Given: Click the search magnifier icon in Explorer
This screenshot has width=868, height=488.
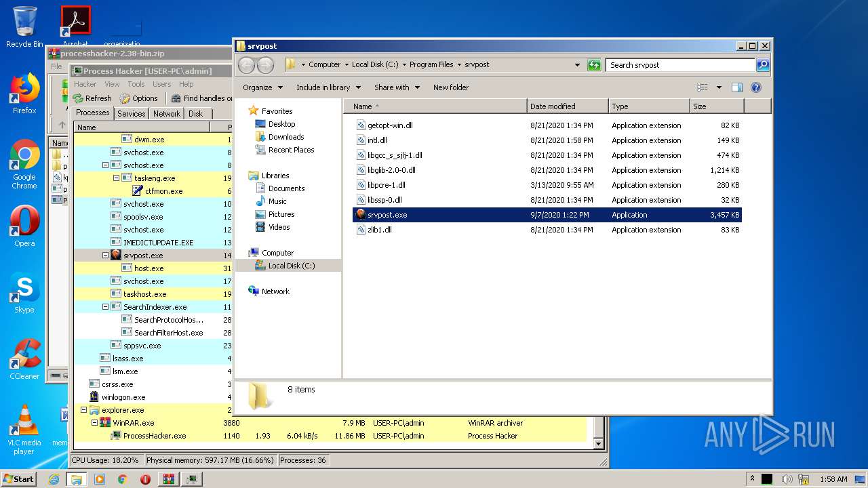Looking at the screenshot, I should pyautogui.click(x=763, y=65).
